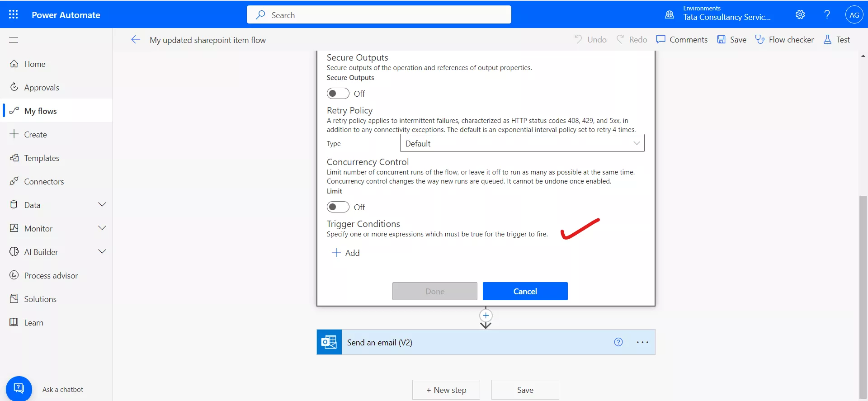
Task: Select the Send an email (V2) step header
Action: tap(486, 342)
